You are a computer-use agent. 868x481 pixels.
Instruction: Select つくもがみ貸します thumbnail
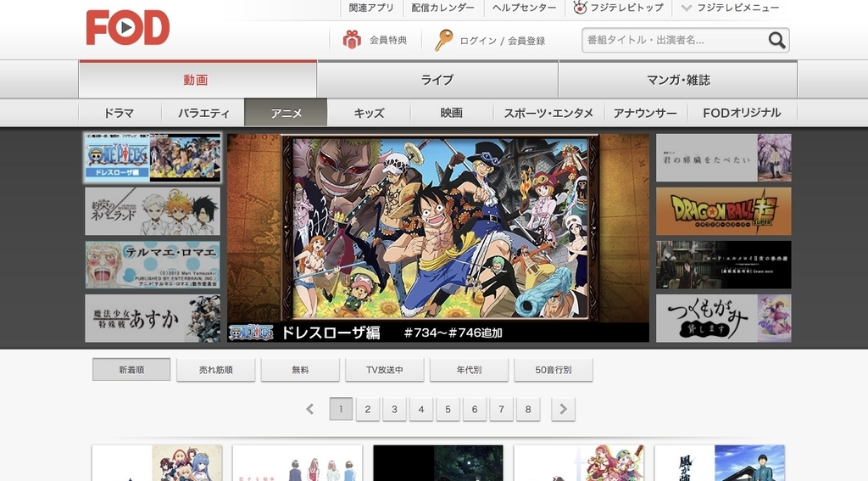click(724, 318)
